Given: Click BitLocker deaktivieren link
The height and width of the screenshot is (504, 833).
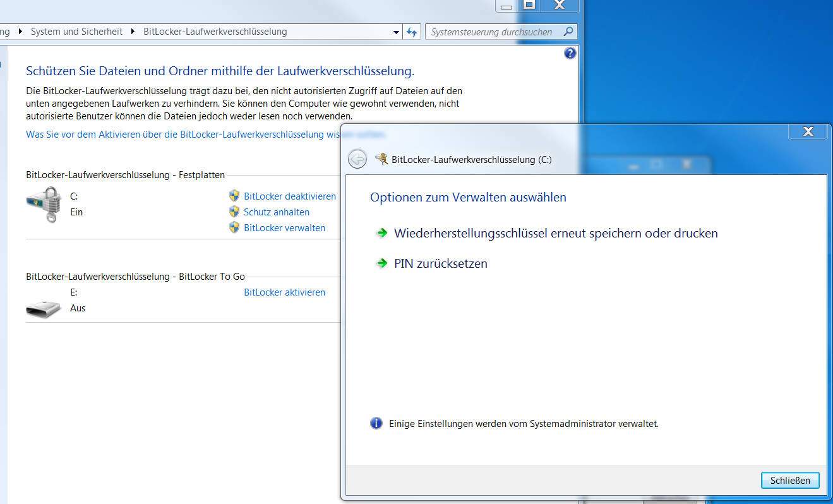Looking at the screenshot, I should [290, 196].
